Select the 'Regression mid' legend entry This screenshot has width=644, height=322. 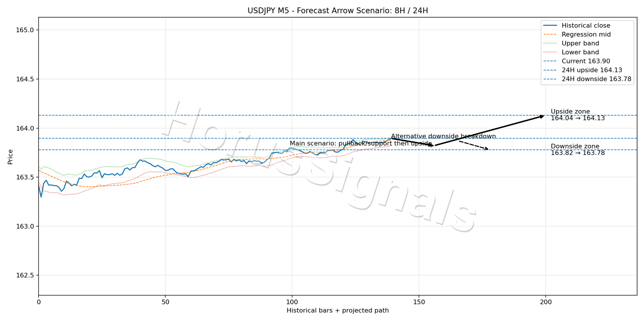coord(577,34)
